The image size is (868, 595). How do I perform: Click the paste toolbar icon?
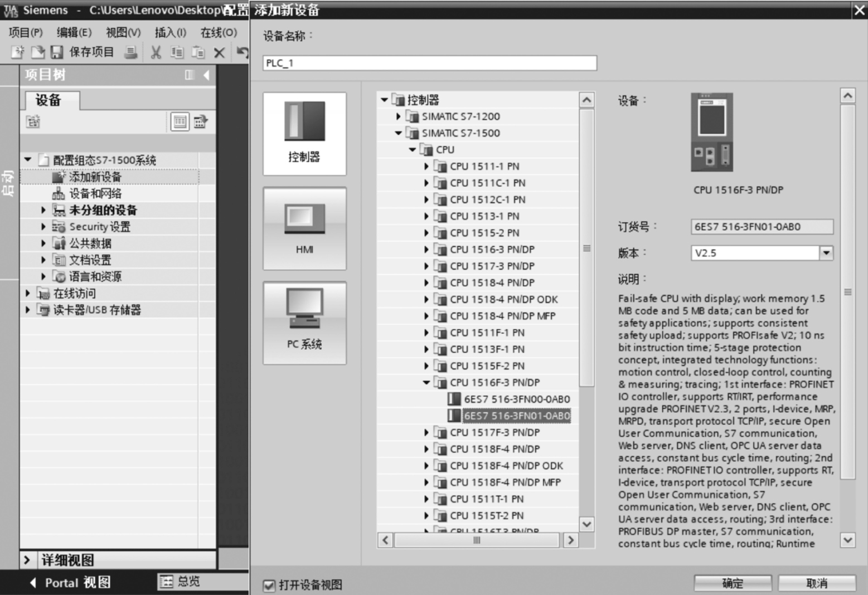click(x=198, y=52)
